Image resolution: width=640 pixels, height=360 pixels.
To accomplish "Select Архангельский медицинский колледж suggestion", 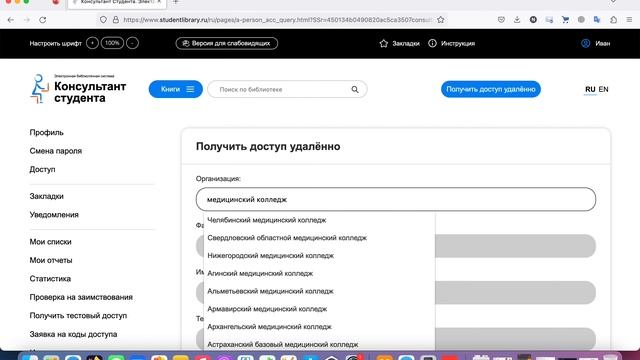I will pyautogui.click(x=319, y=327).
